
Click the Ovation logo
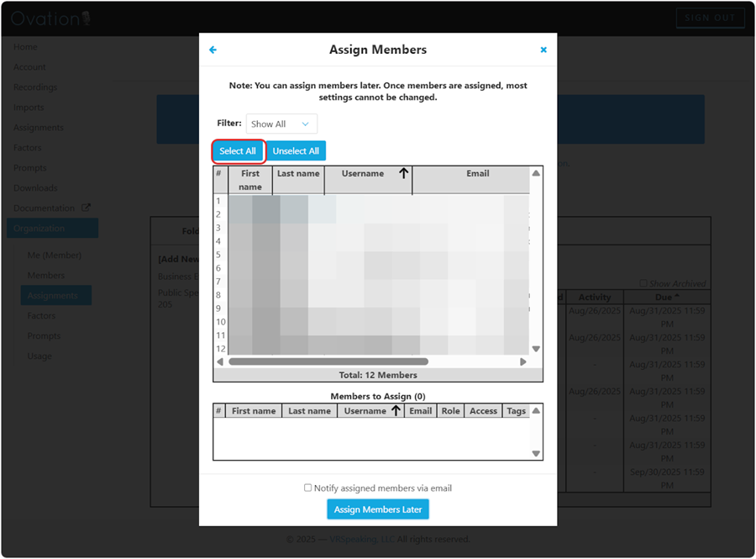(50, 18)
